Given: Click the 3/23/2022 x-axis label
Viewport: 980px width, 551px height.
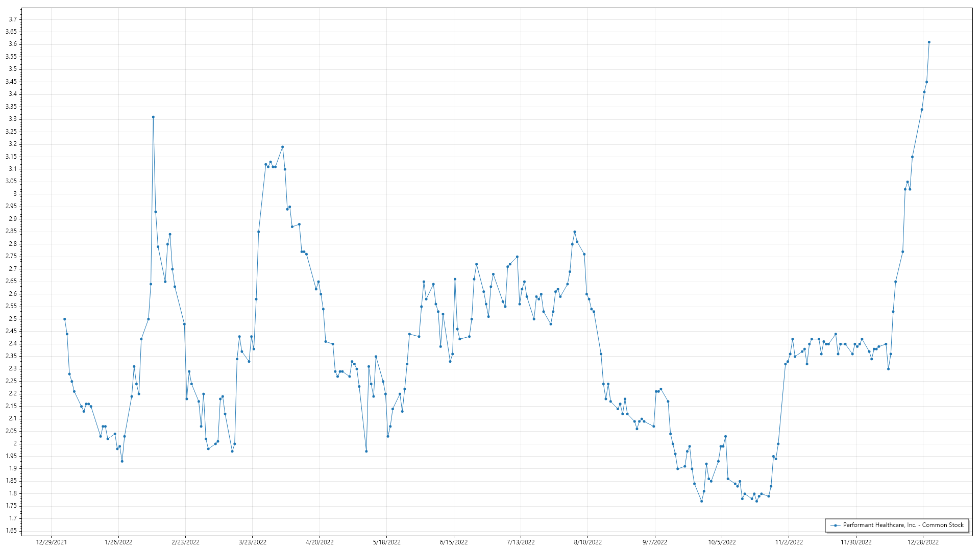Looking at the screenshot, I should [x=253, y=542].
